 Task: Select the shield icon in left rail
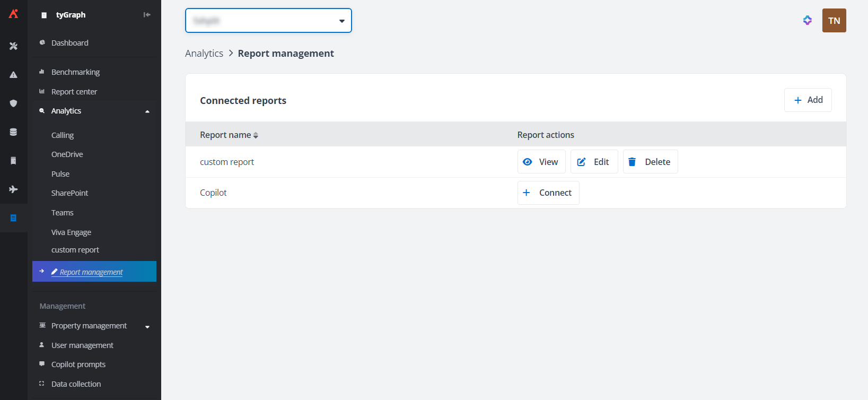[x=13, y=103]
